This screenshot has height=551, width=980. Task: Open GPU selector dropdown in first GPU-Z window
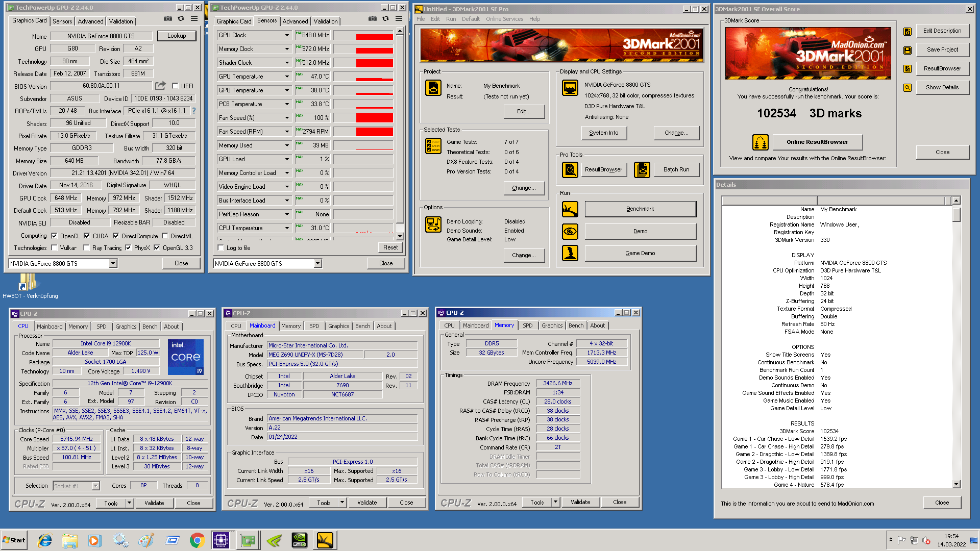tap(113, 264)
